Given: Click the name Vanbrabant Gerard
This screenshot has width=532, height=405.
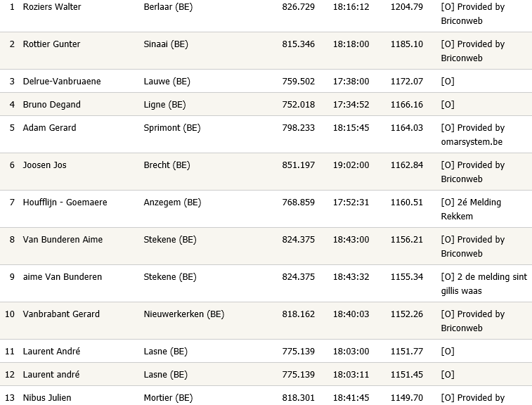Looking at the screenshot, I should [61, 314].
